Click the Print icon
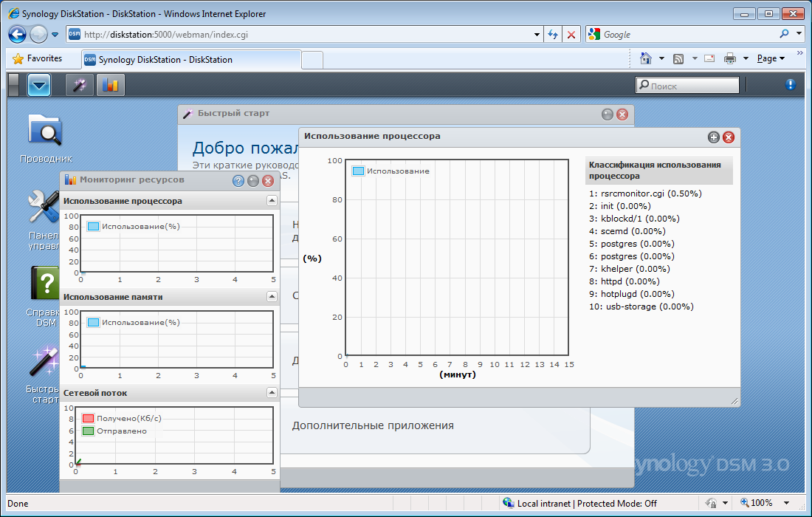This screenshot has height=517, width=812. click(730, 58)
